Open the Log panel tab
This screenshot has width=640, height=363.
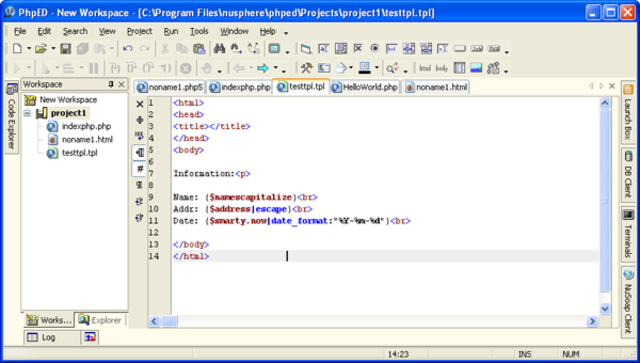52,337
